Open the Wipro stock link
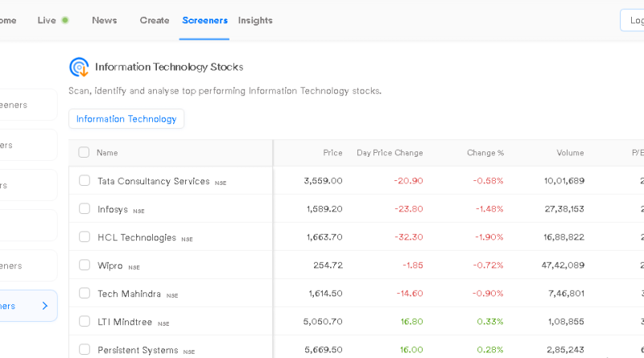Viewport: 644px width, 358px height. 110,265
